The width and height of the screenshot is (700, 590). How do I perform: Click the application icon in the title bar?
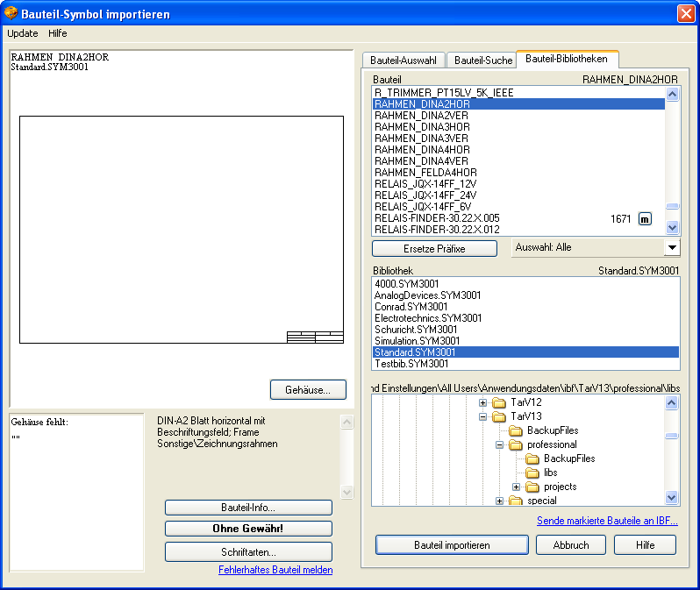[11, 14]
